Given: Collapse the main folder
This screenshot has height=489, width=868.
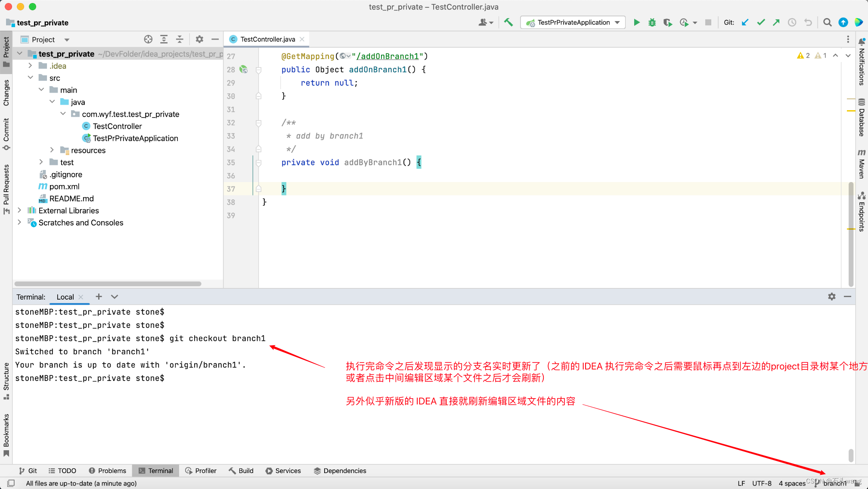Looking at the screenshot, I should tap(41, 90).
